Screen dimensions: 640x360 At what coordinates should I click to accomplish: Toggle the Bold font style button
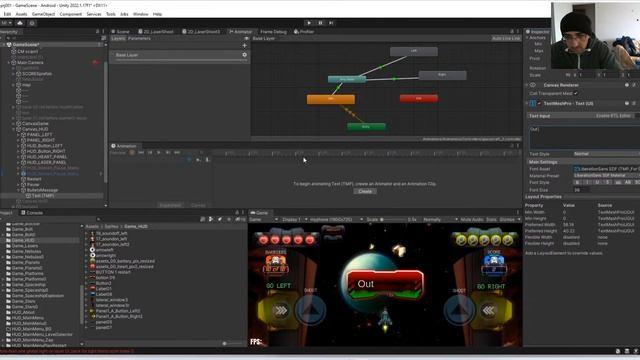[x=577, y=182]
